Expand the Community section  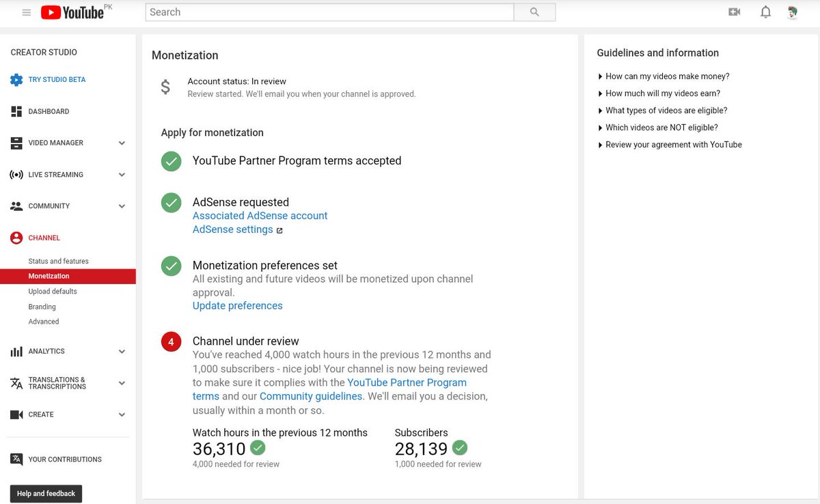122,206
